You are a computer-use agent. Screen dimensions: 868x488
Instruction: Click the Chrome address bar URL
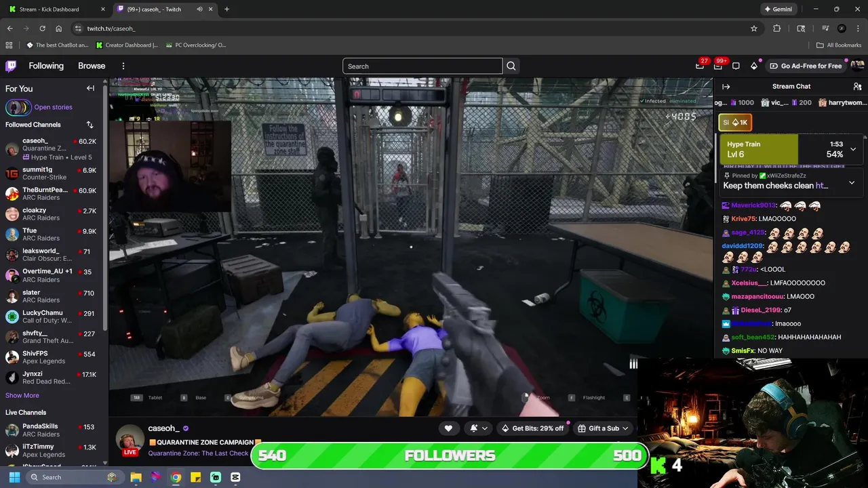[x=111, y=28]
